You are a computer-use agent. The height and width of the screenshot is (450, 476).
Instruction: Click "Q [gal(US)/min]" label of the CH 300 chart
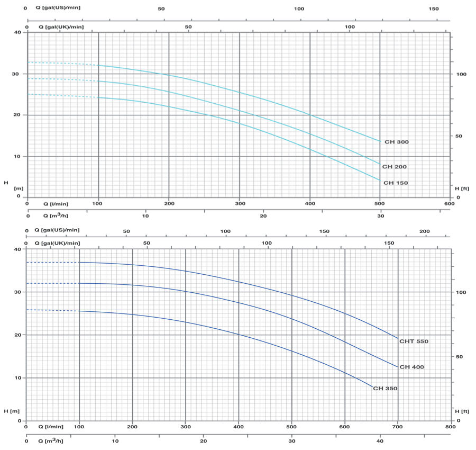[x=58, y=7]
